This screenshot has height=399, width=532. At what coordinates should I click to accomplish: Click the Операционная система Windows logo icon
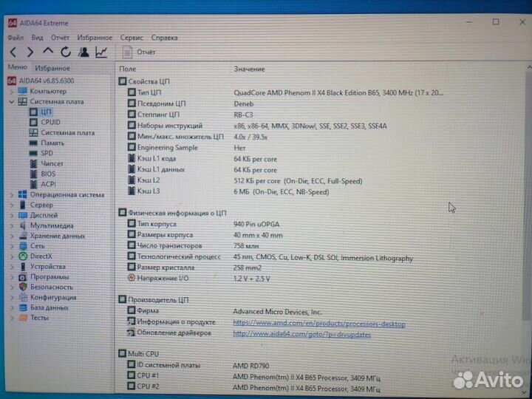[x=22, y=195]
